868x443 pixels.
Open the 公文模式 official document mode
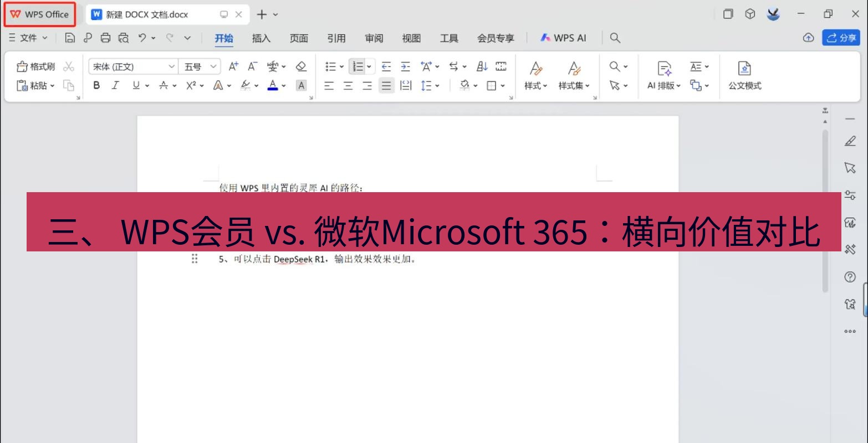(x=743, y=76)
